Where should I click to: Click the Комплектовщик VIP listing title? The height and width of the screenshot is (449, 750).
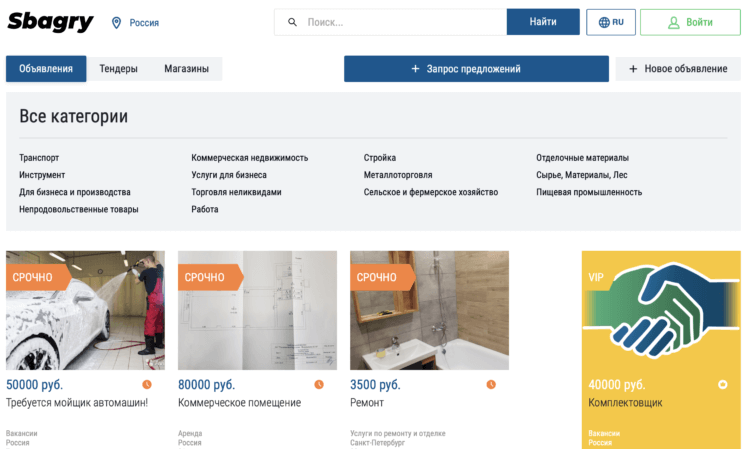(625, 403)
